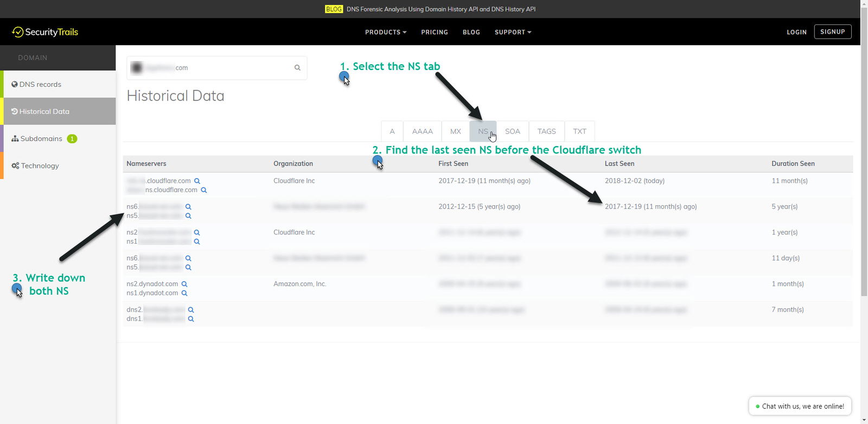Click the magnifier beside the dns2 nameserver
Screen dimensions: 868x424
click(191, 310)
